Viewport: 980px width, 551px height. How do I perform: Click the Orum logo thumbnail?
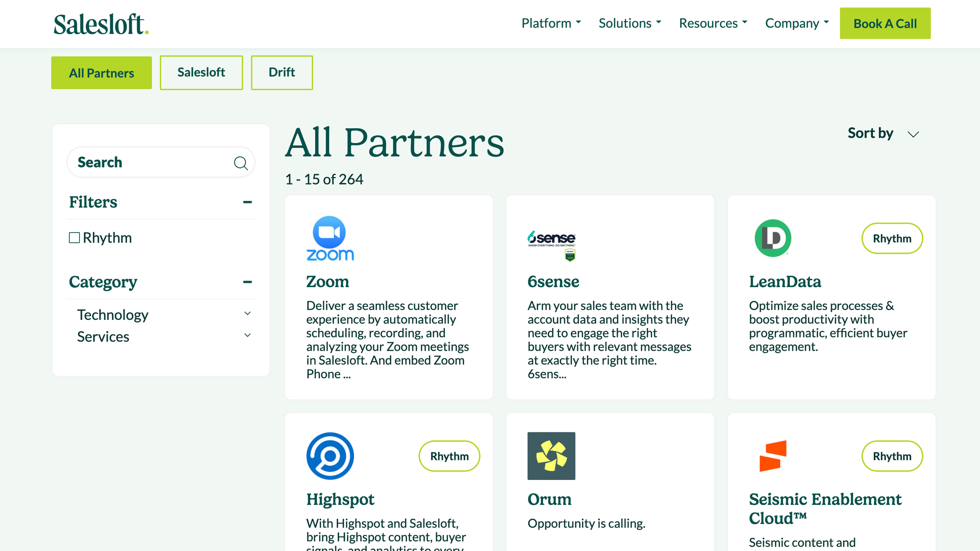click(x=551, y=456)
